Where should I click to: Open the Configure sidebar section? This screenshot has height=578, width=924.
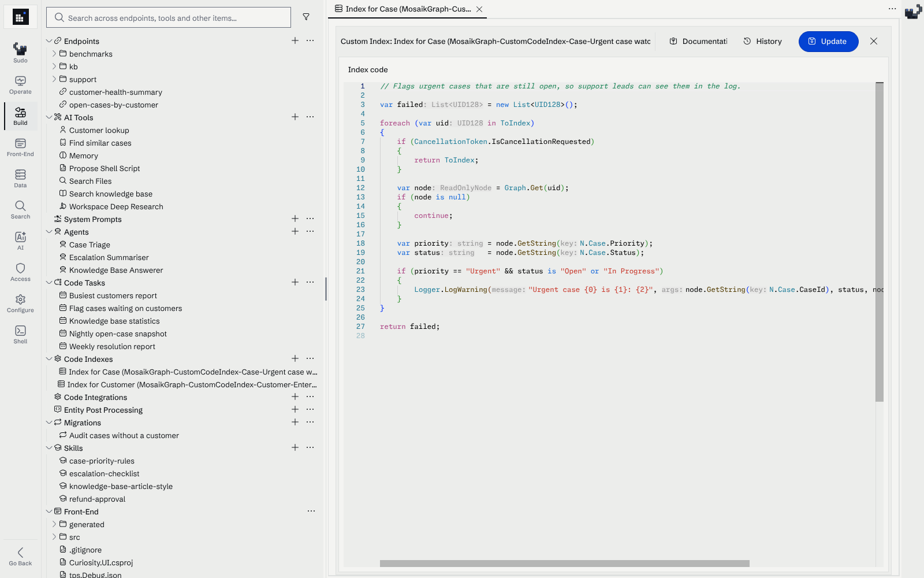pyautogui.click(x=20, y=303)
